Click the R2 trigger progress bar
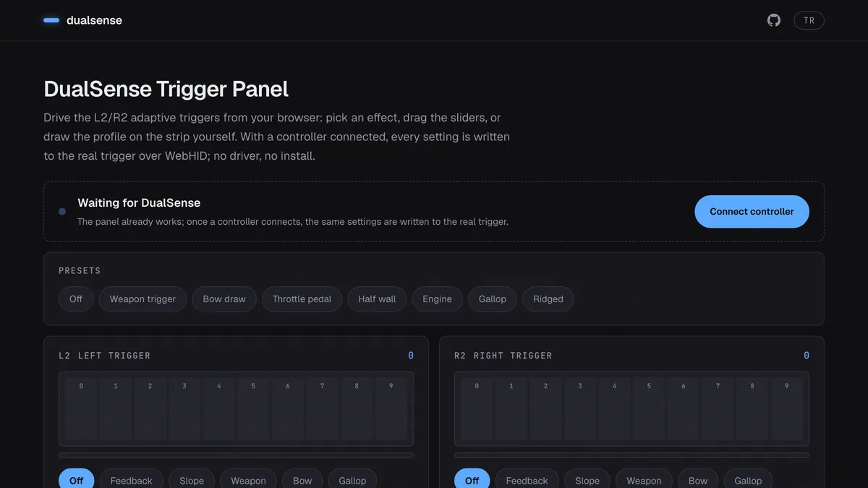Viewport: 868px width, 488px height. click(x=631, y=455)
